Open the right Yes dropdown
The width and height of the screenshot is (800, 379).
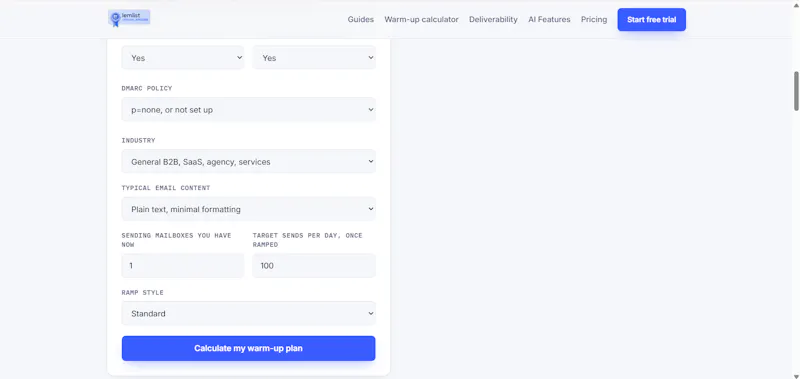coord(314,58)
